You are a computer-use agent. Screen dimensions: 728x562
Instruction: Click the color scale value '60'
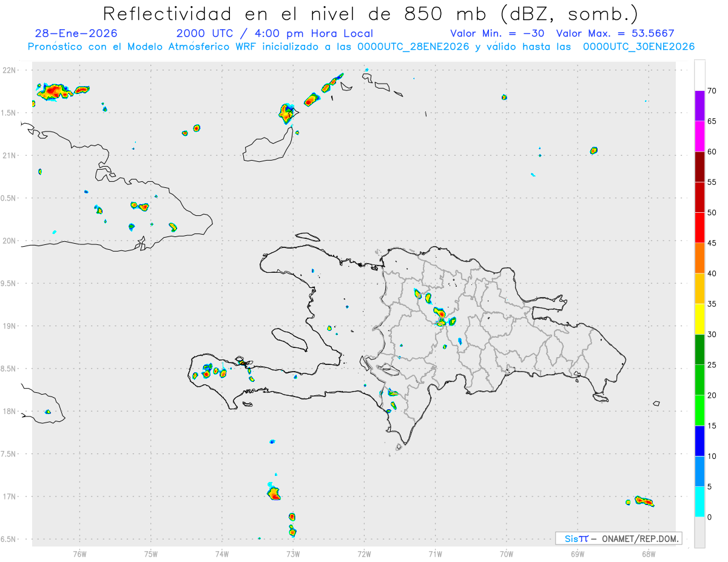(x=712, y=152)
